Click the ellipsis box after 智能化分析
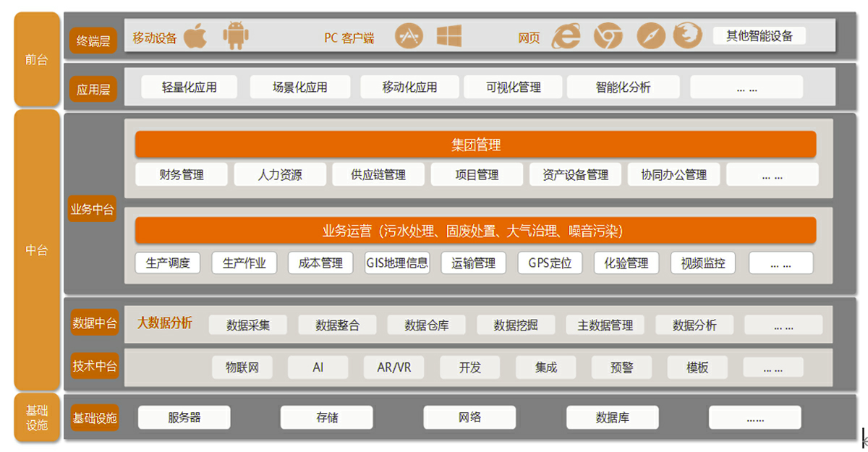Image resolution: width=868 pixels, height=452 pixels. coord(746,88)
